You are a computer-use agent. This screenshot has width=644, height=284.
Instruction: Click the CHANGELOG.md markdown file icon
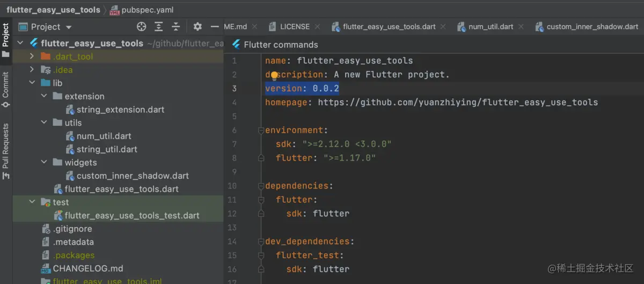click(46, 268)
